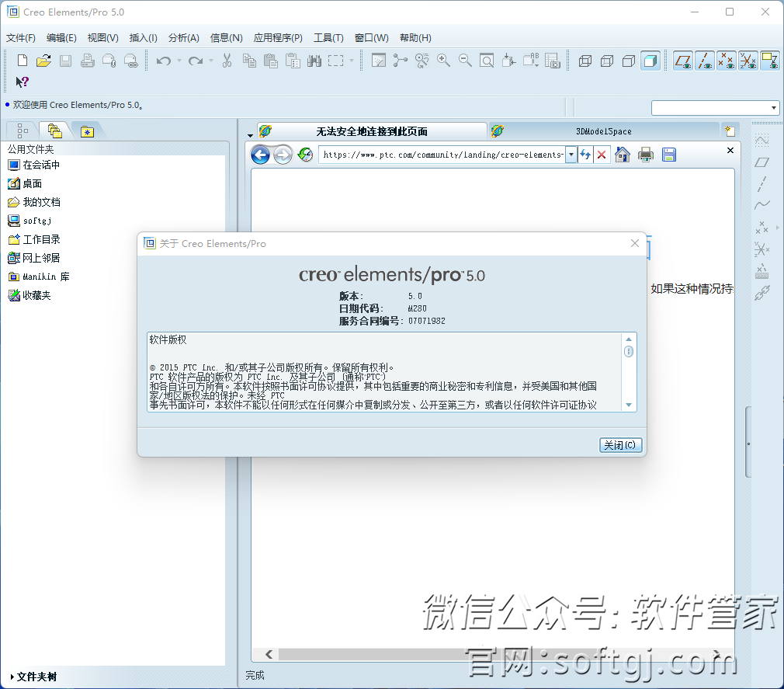The width and height of the screenshot is (784, 689).
Task: Click the ptc.com URL address field
Action: (x=443, y=155)
